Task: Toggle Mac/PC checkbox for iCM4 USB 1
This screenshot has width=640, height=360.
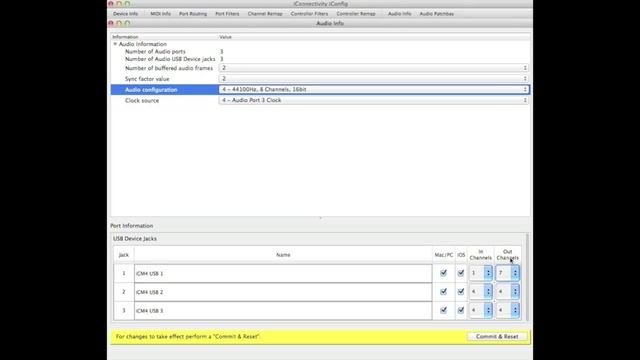Action: pos(443,273)
